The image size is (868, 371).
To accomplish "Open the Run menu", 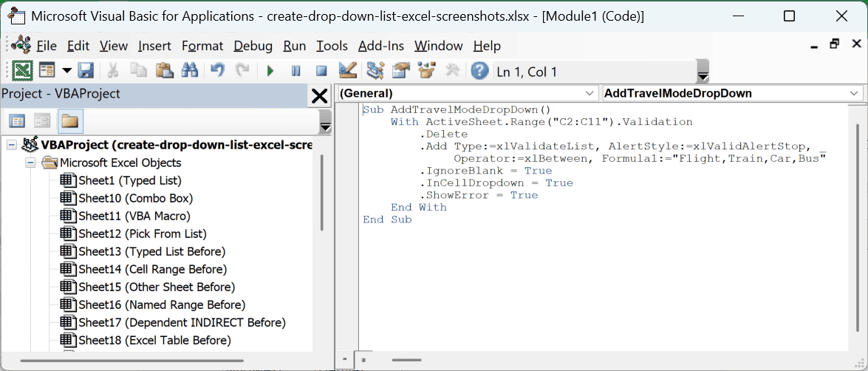I will (x=295, y=45).
